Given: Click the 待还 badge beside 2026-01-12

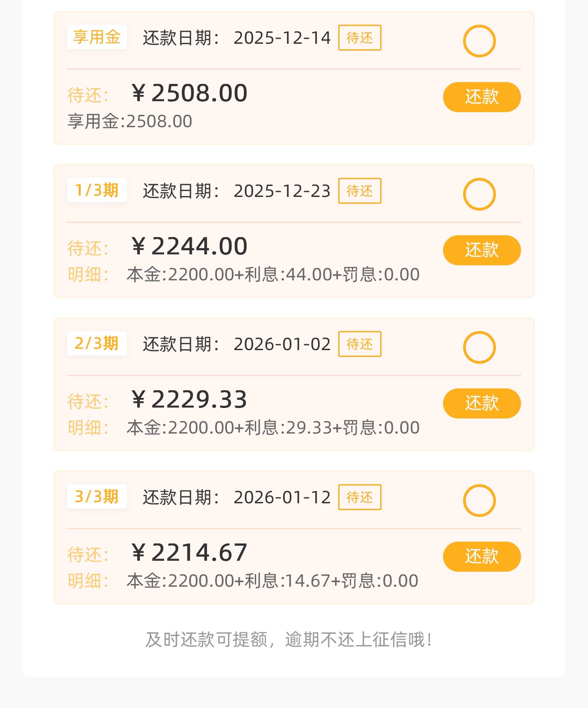Looking at the screenshot, I should click(360, 497).
